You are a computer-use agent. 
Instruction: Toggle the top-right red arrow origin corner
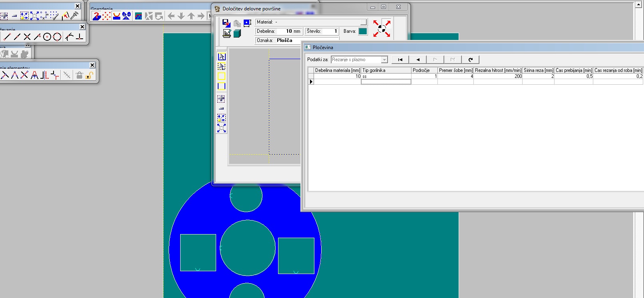pyautogui.click(x=387, y=23)
